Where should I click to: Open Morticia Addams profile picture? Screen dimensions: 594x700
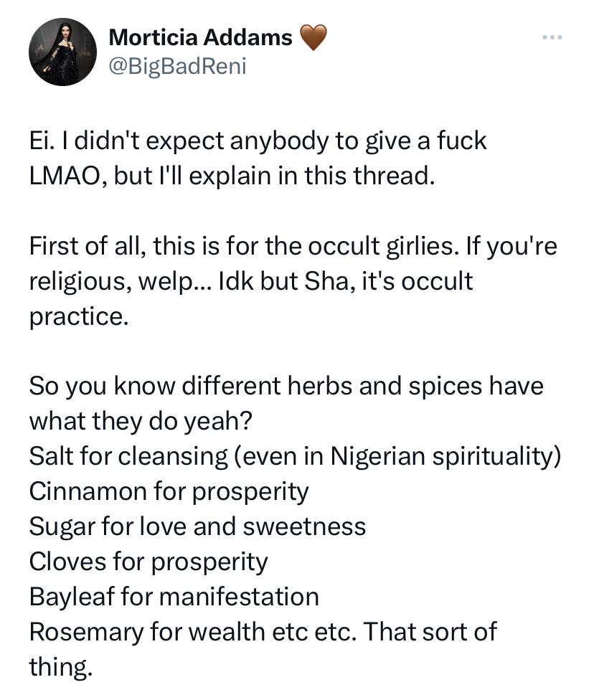[x=62, y=52]
